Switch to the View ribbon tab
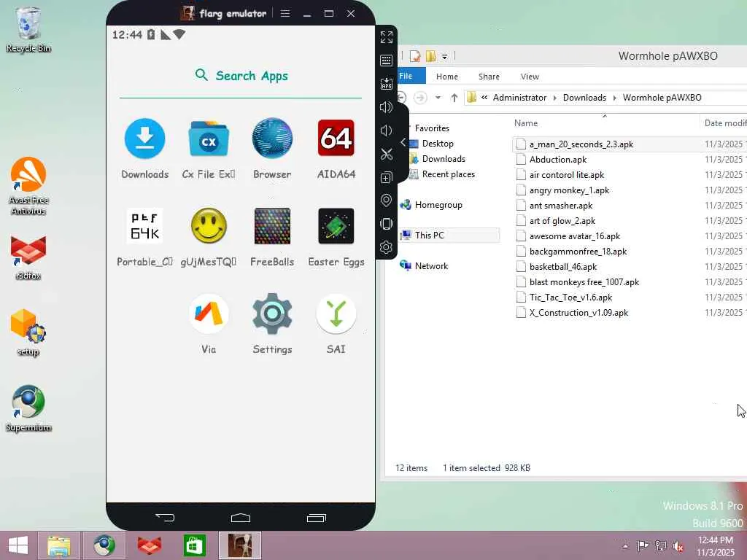This screenshot has width=747, height=560. (x=530, y=77)
